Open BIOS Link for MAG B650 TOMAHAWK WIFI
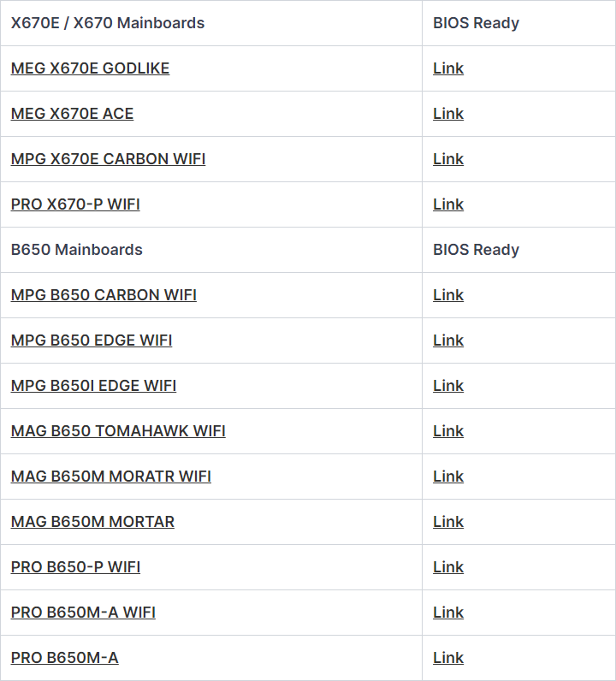The width and height of the screenshot is (616, 681). pos(448,431)
